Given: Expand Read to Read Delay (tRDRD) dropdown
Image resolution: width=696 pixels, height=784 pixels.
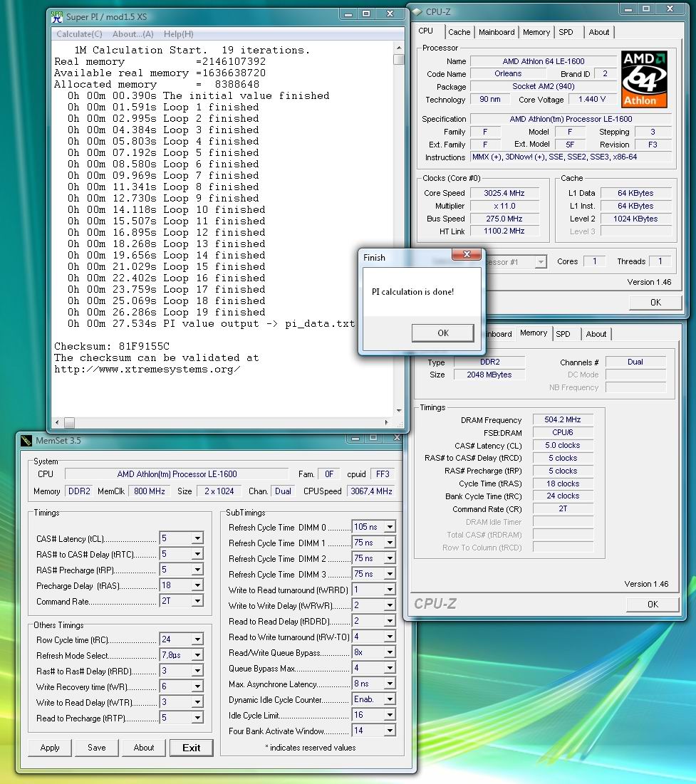Looking at the screenshot, I should 390,621.
